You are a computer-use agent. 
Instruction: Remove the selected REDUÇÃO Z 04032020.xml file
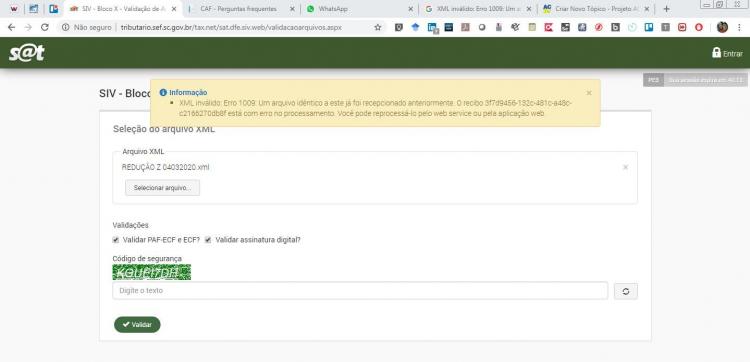[x=625, y=167]
